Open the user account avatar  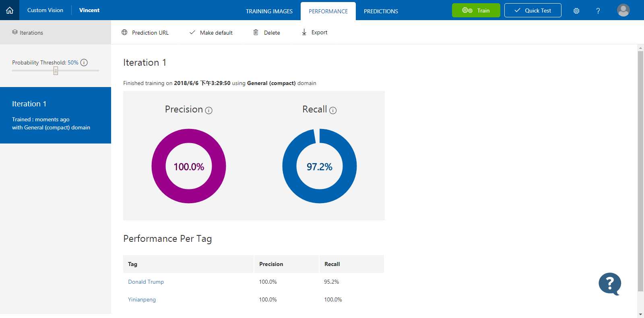coord(623,10)
